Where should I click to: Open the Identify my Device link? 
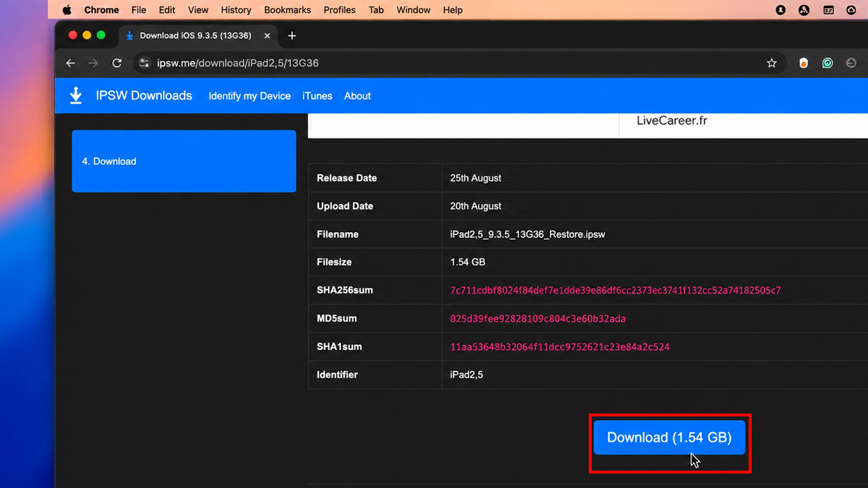click(250, 95)
